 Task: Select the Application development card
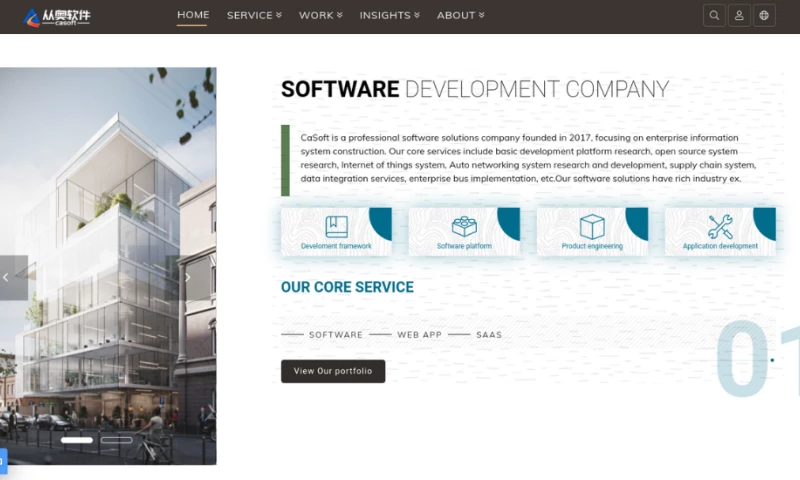point(720,231)
